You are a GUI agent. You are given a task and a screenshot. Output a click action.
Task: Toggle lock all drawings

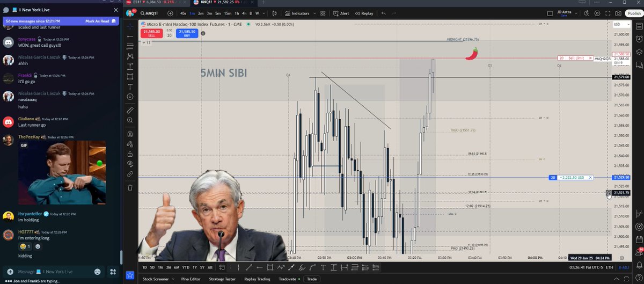[130, 154]
